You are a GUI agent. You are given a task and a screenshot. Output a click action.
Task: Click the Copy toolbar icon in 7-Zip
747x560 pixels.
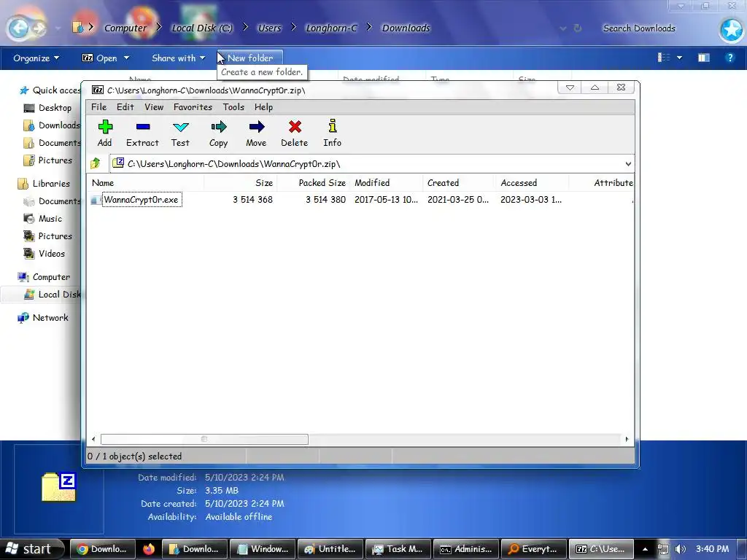pos(219,127)
